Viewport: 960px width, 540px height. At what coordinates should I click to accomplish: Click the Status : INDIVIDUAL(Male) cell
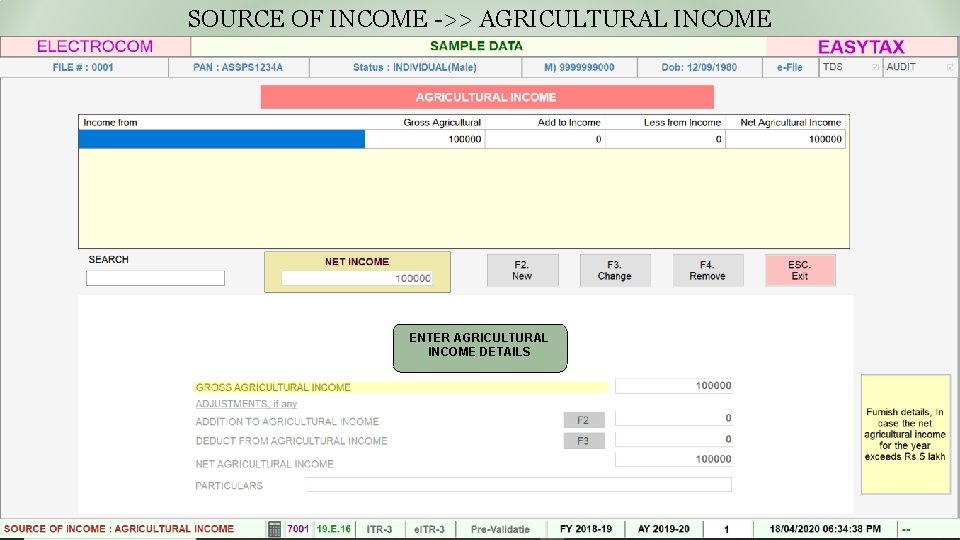click(x=414, y=67)
